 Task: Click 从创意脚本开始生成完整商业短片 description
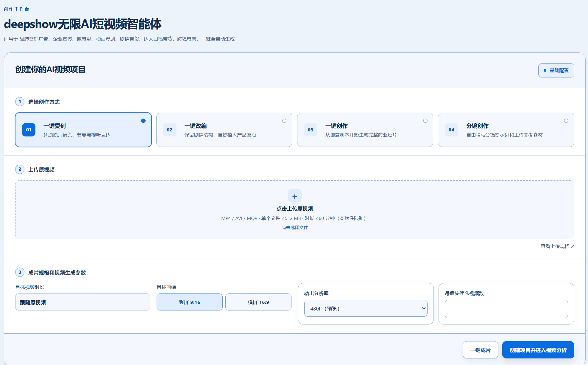tap(361, 135)
